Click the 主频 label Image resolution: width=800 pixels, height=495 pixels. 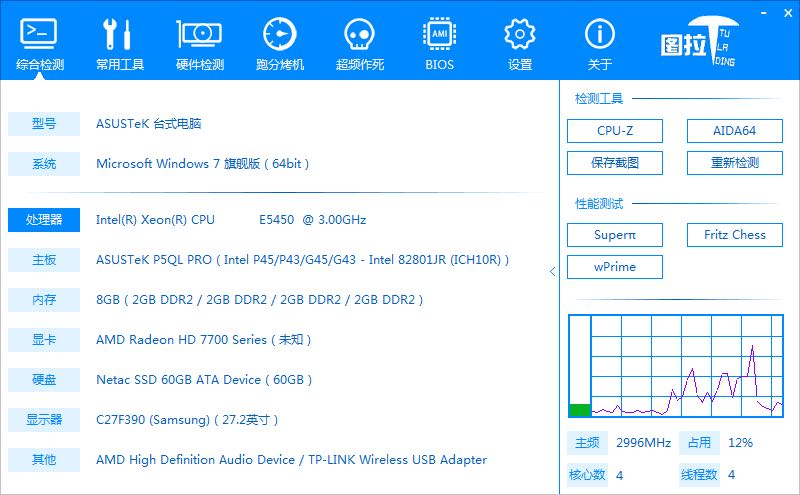587,443
